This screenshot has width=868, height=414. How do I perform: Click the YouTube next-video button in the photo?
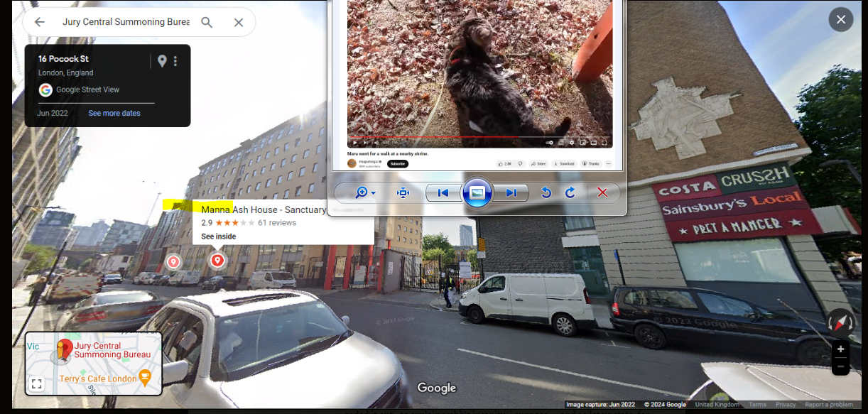365,143
